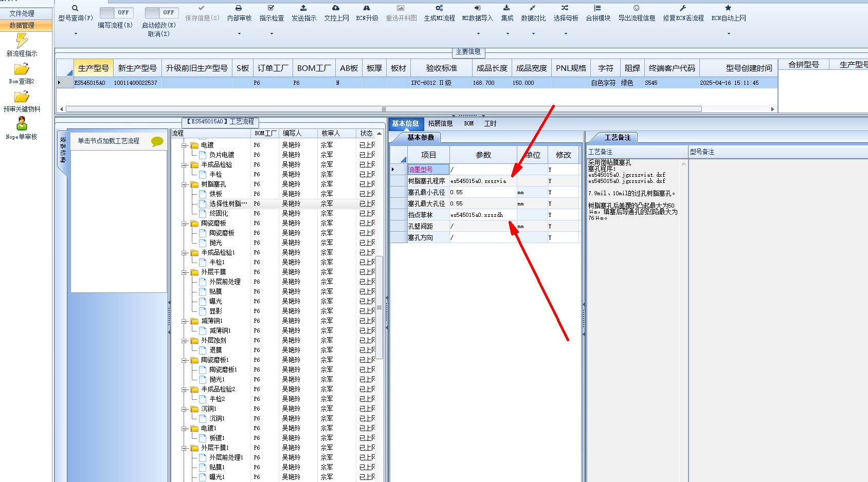Open dropdown arrow under 内部审核
868x482 pixels.
[x=239, y=34]
